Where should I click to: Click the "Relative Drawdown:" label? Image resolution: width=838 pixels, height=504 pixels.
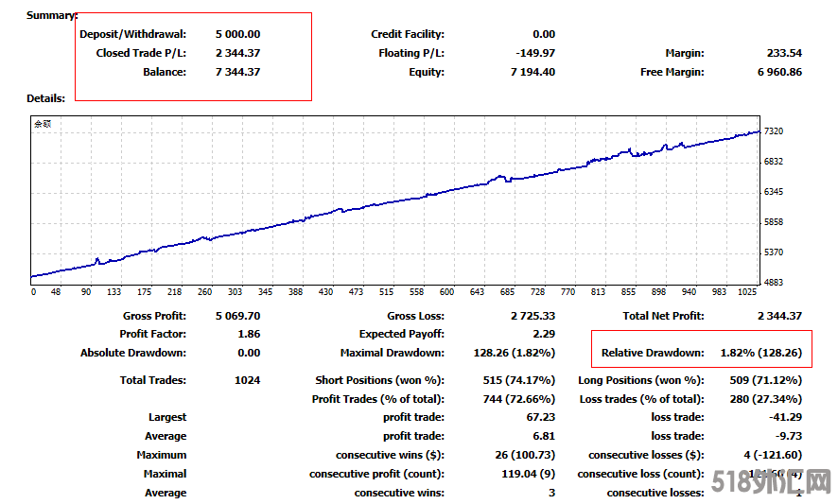pyautogui.click(x=653, y=353)
